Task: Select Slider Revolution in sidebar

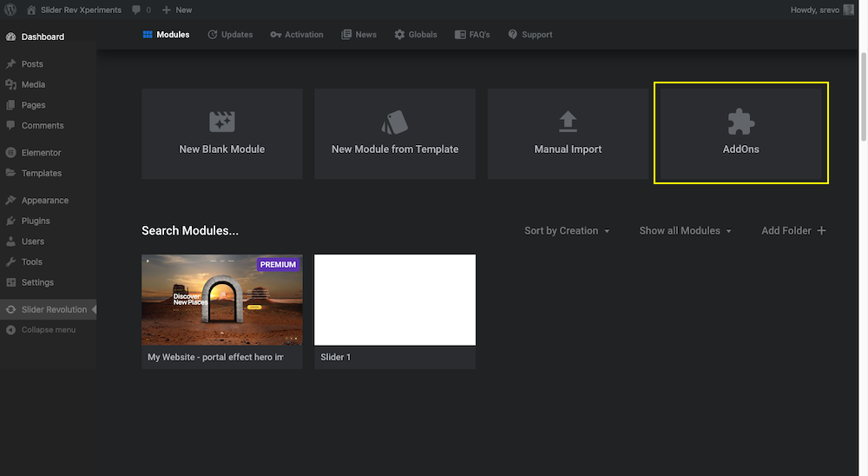Action: tap(48, 309)
